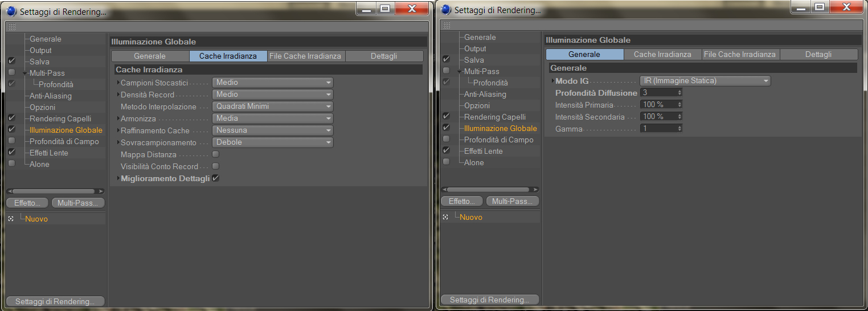Open Armonizza dropdown
Viewport: 868px width, 311px height.
pos(273,118)
